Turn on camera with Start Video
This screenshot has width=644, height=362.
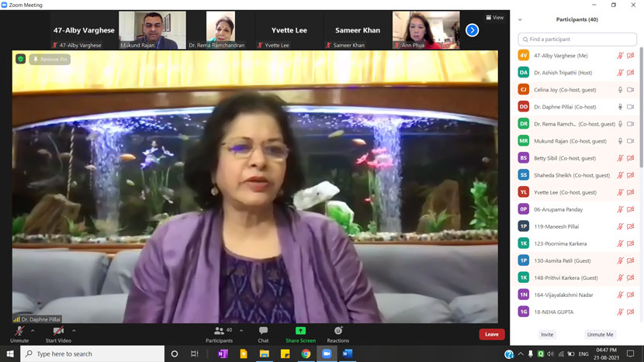point(58,334)
